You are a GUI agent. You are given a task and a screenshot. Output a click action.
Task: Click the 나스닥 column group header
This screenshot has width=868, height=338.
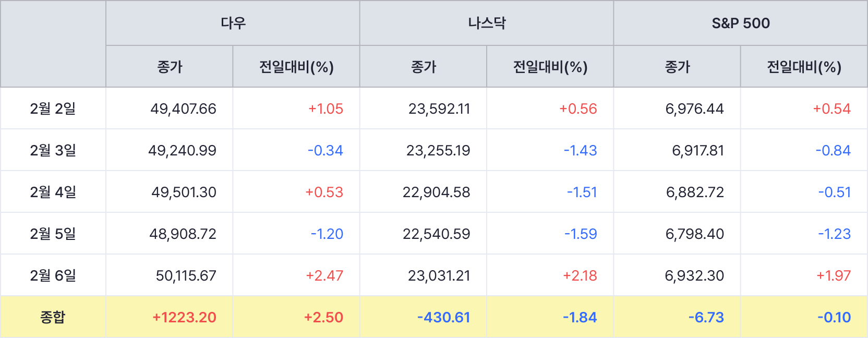pos(487,23)
